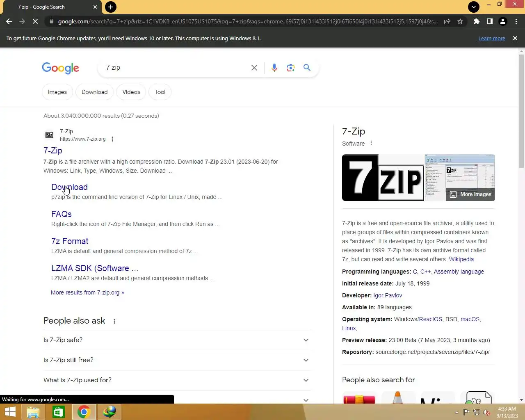
Task: Open the Store icon in taskbar
Action: point(59,412)
